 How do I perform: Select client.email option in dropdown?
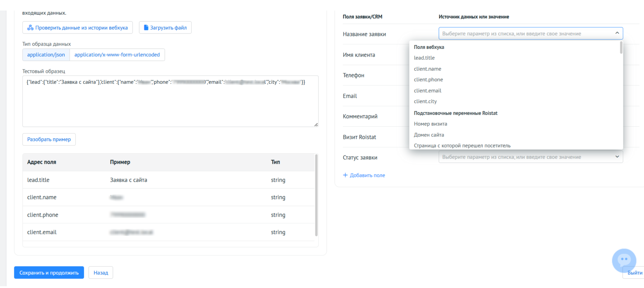point(427,90)
